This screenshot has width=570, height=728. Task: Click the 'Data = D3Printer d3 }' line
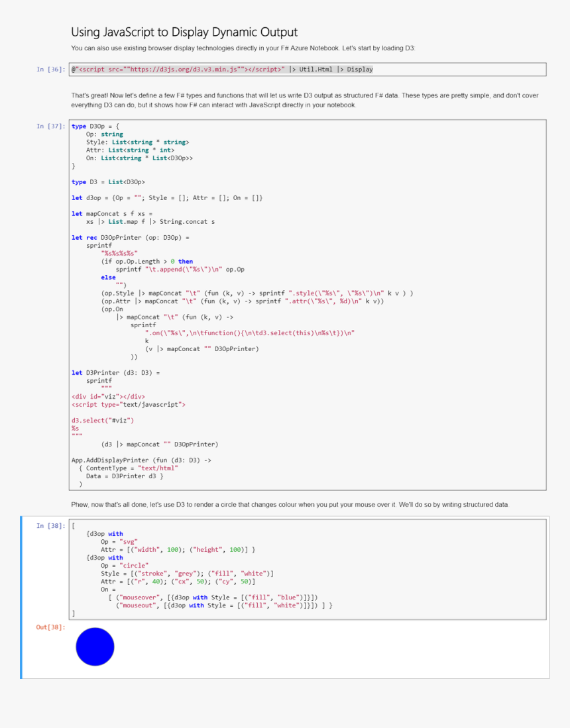[x=125, y=476]
